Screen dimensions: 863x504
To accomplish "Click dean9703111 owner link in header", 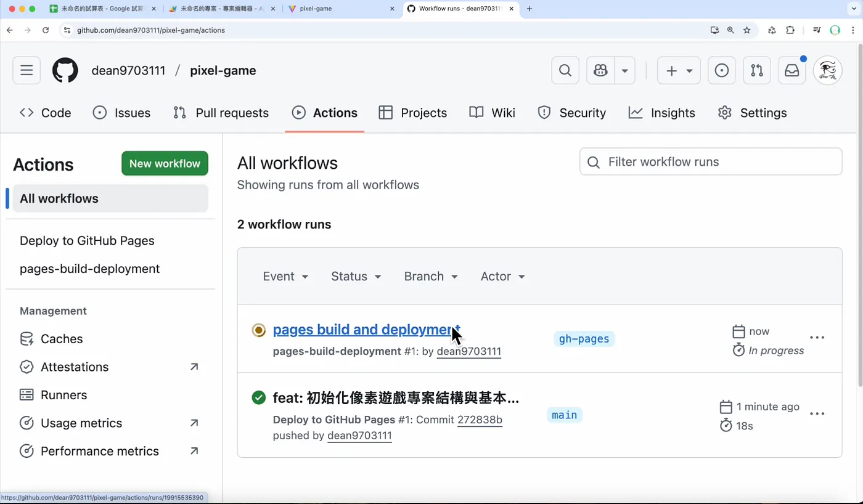I will tap(128, 70).
